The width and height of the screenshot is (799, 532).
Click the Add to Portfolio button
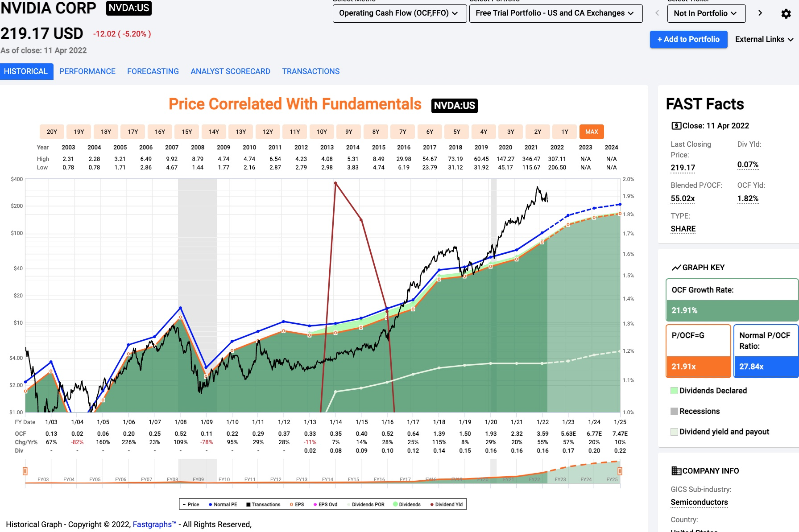688,39
